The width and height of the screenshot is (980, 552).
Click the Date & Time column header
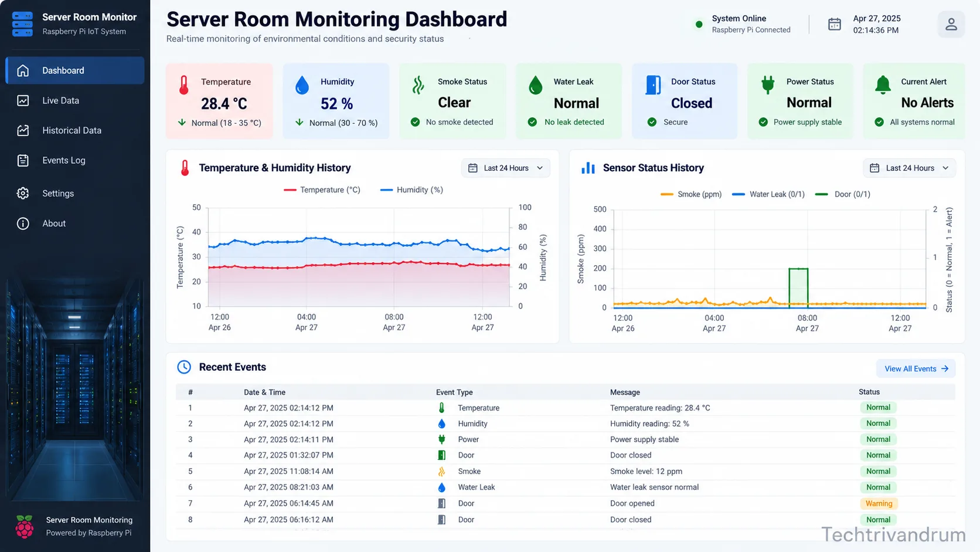[x=264, y=392]
